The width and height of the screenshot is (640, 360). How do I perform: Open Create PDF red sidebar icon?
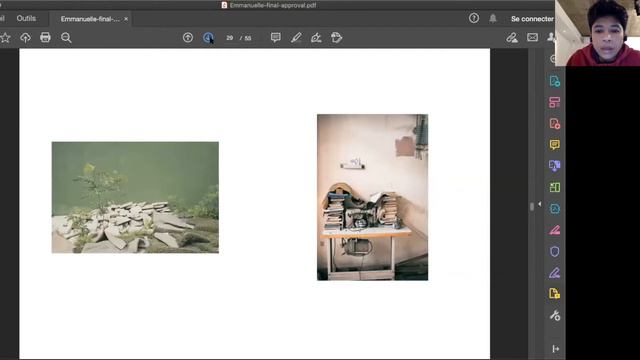pyautogui.click(x=554, y=124)
